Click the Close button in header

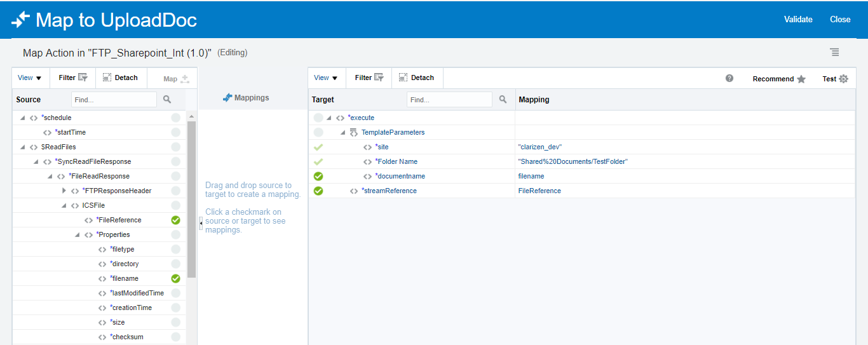(x=840, y=19)
